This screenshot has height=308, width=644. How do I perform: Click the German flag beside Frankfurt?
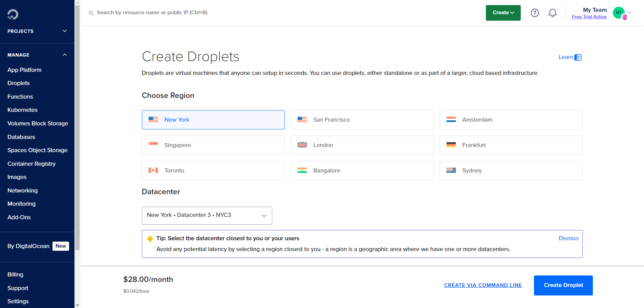451,145
